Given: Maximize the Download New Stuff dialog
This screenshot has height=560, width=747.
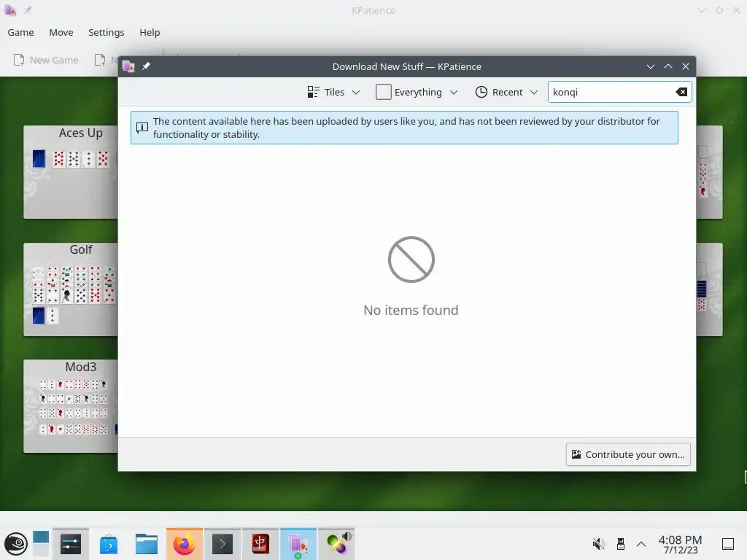Looking at the screenshot, I should click(668, 66).
